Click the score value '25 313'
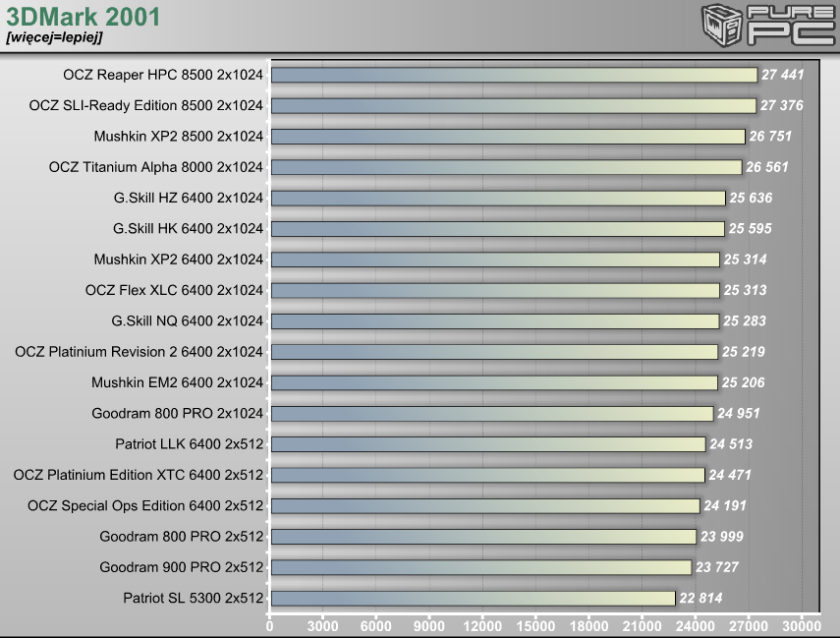Image resolution: width=840 pixels, height=638 pixels. pyautogui.click(x=745, y=290)
